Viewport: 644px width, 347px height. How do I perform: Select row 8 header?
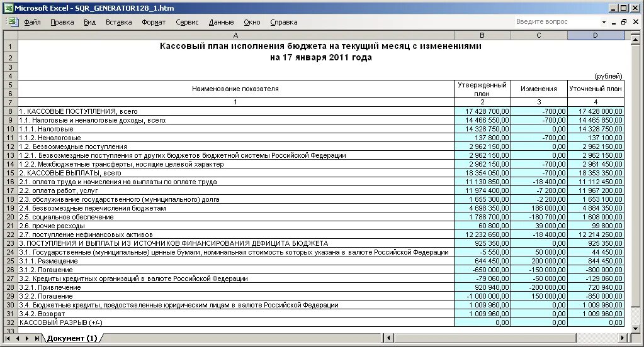[x=10, y=111]
